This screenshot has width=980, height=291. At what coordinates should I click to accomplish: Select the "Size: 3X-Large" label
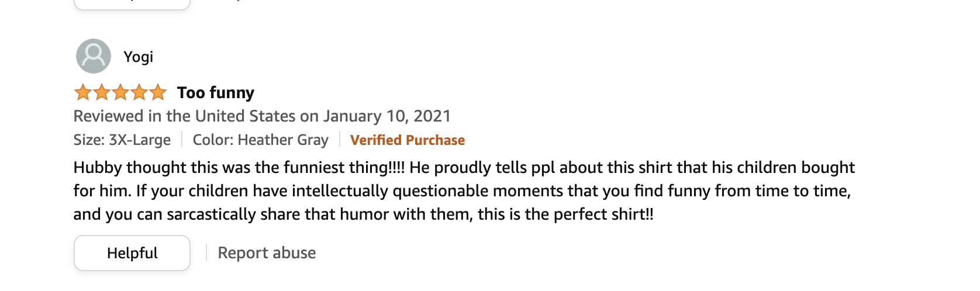click(x=122, y=140)
